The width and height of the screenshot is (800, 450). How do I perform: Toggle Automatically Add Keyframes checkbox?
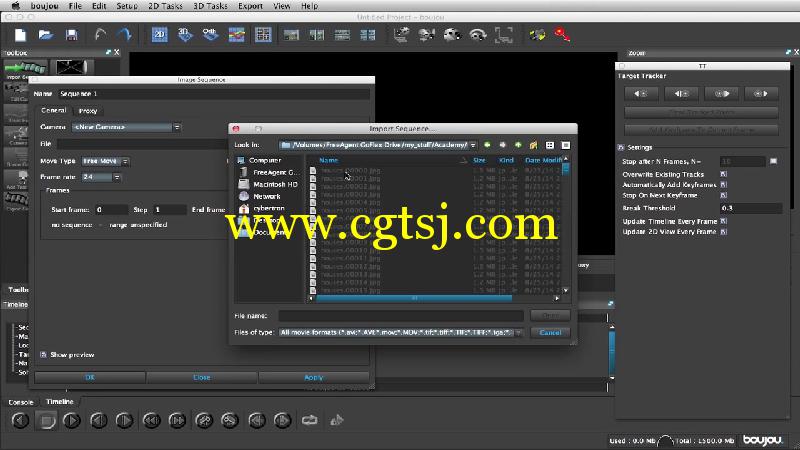coord(723,185)
